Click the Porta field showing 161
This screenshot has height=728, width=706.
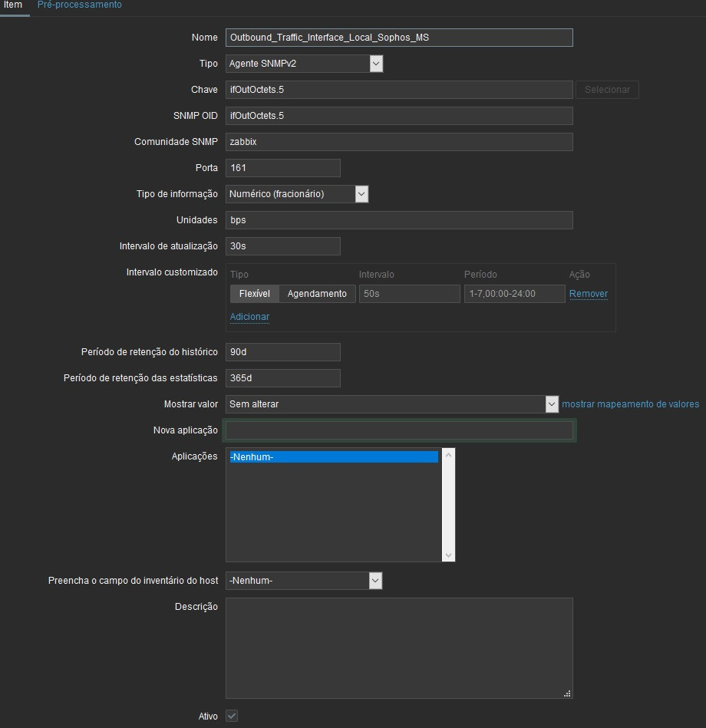pos(282,168)
